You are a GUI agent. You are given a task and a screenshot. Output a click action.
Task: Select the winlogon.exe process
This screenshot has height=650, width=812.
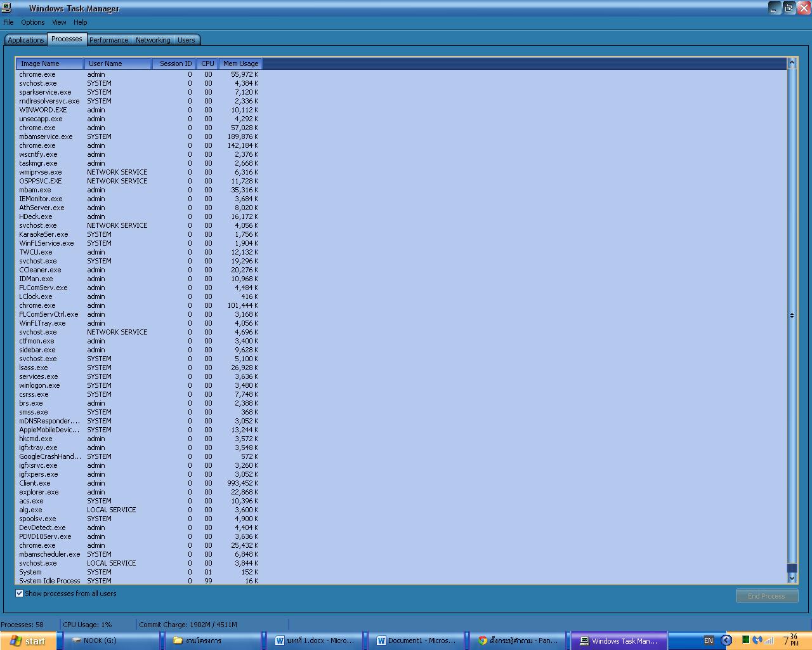click(x=138, y=385)
